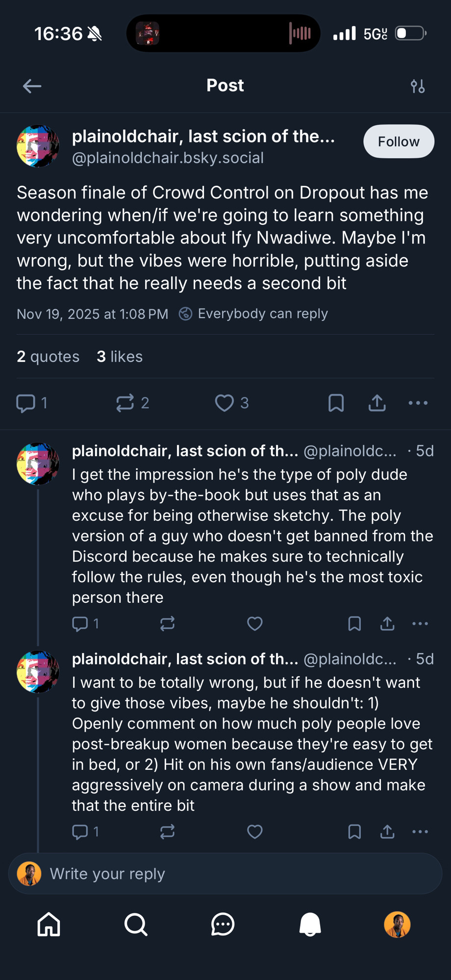Bookmark the "totally wrong" reply

[x=354, y=832]
